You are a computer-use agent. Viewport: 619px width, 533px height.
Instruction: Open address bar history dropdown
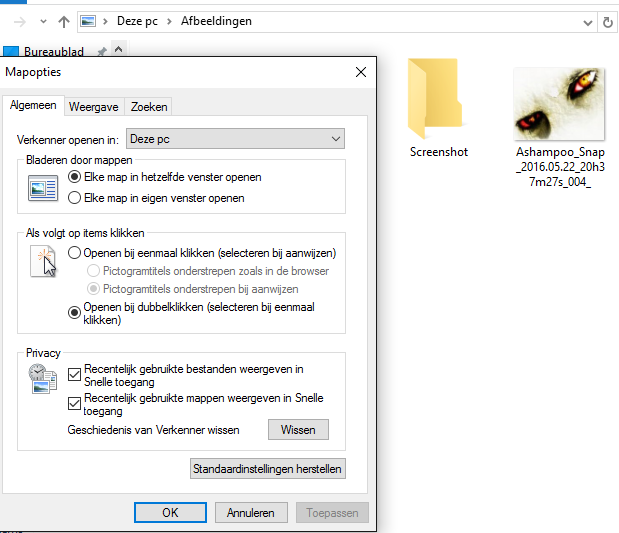pyautogui.click(x=588, y=23)
